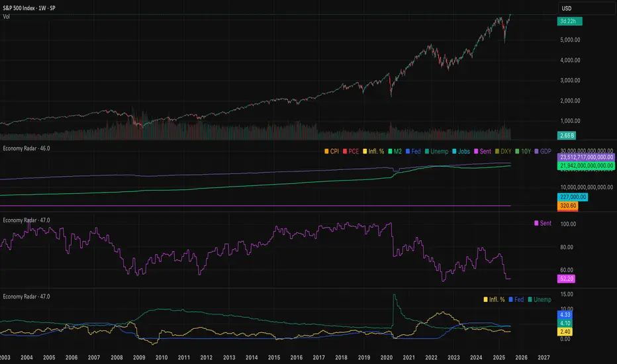Image resolution: width=617 pixels, height=364 pixels.
Task: Click the 2023 year on the time axis
Action: click(x=453, y=357)
